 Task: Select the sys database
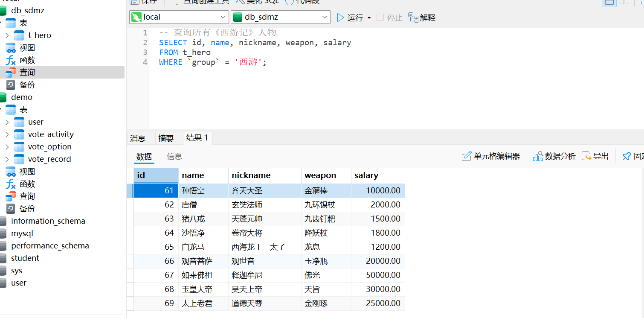coord(17,271)
